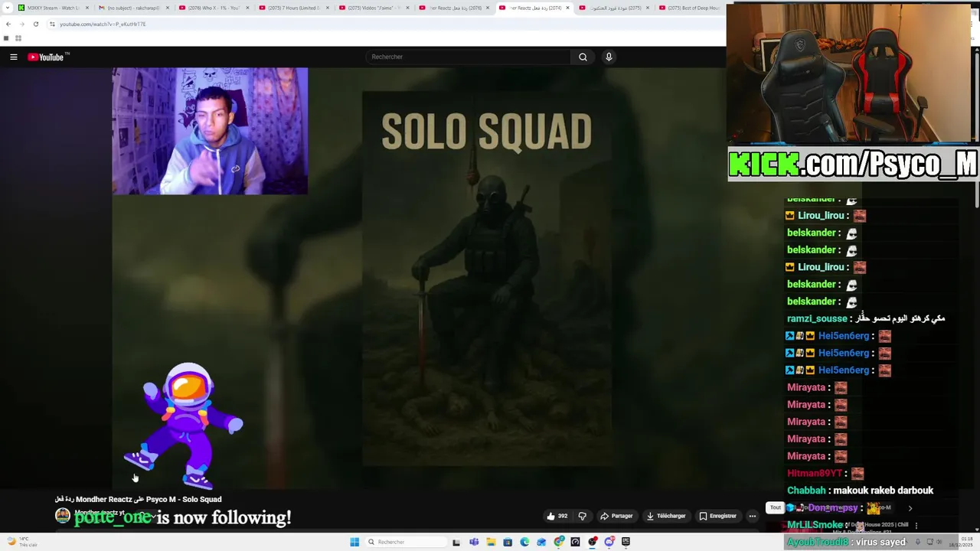
Task: Click the Partager share button
Action: pyautogui.click(x=616, y=516)
